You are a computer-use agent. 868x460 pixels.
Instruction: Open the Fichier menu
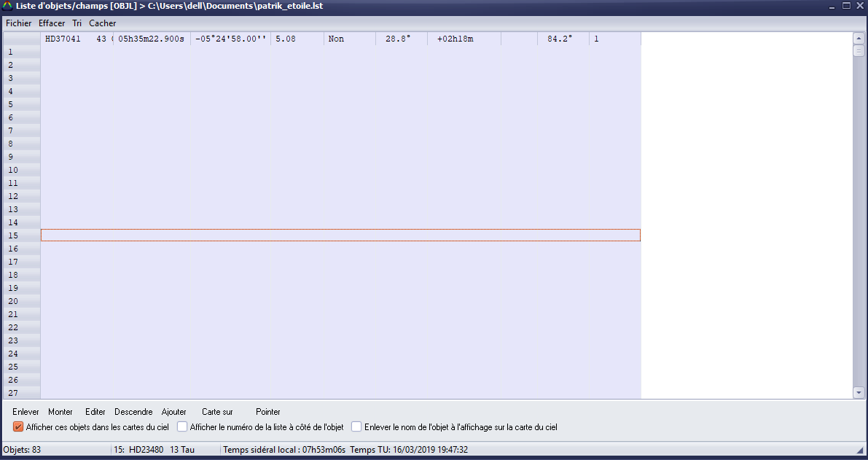(x=18, y=23)
